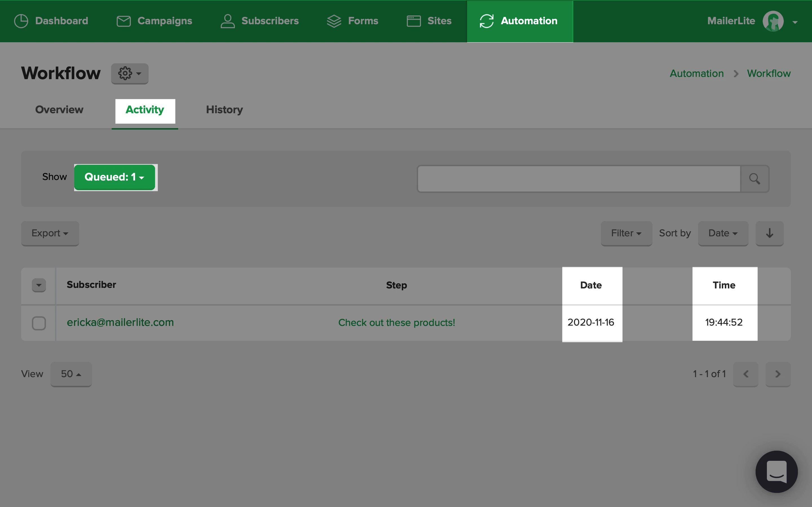The width and height of the screenshot is (812, 507).
Task: Toggle sort direction with down arrow
Action: click(x=769, y=234)
